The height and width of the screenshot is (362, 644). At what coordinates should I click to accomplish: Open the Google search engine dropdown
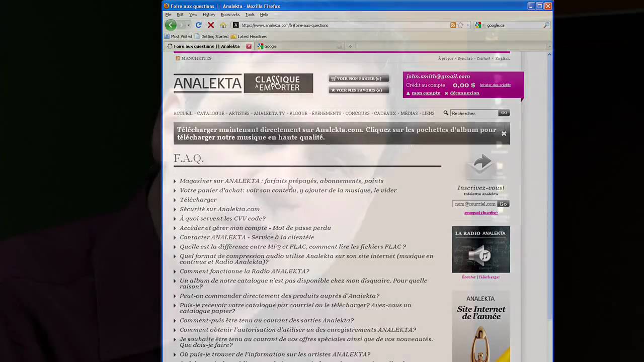pos(479,25)
